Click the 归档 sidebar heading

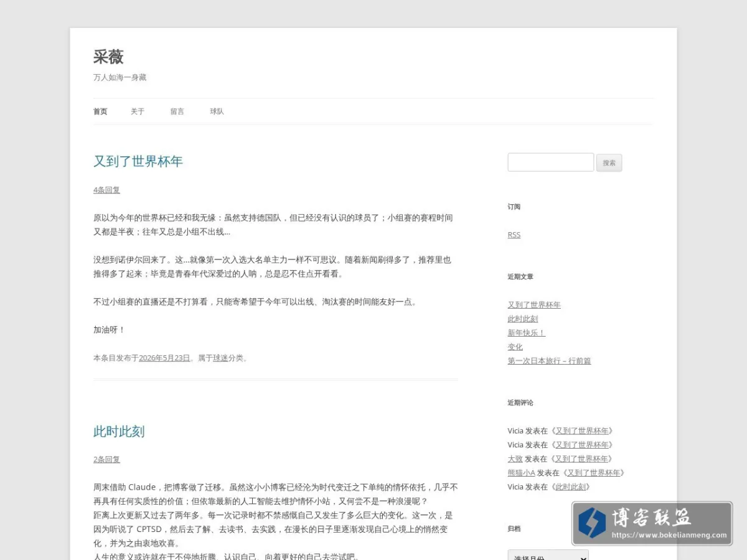coord(514,529)
